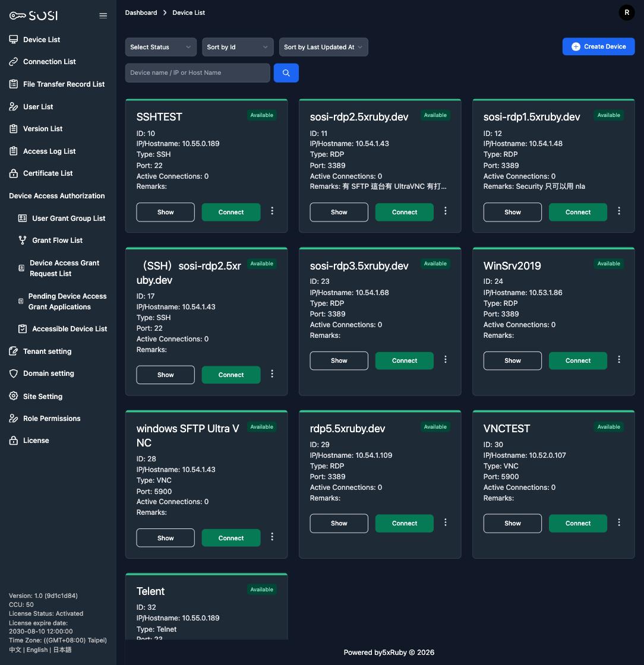
Task: Click the Version List clipboard icon
Action: point(14,128)
